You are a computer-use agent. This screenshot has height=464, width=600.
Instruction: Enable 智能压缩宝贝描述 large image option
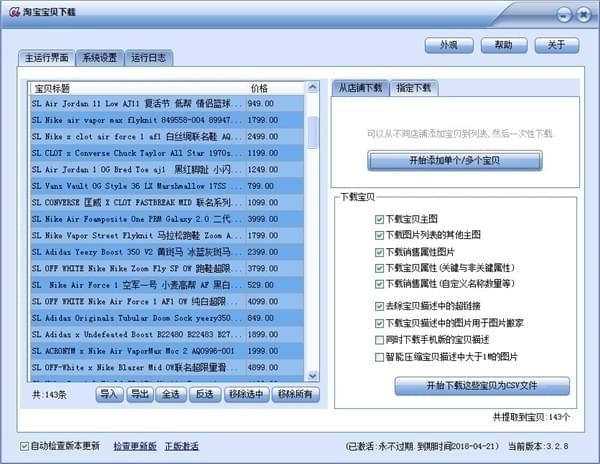pyautogui.click(x=380, y=357)
